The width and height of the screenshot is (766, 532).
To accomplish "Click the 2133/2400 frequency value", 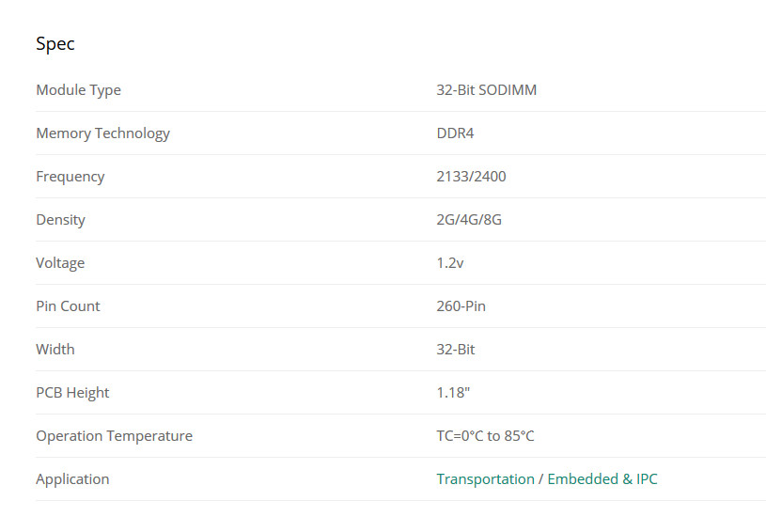I will pyautogui.click(x=471, y=177).
